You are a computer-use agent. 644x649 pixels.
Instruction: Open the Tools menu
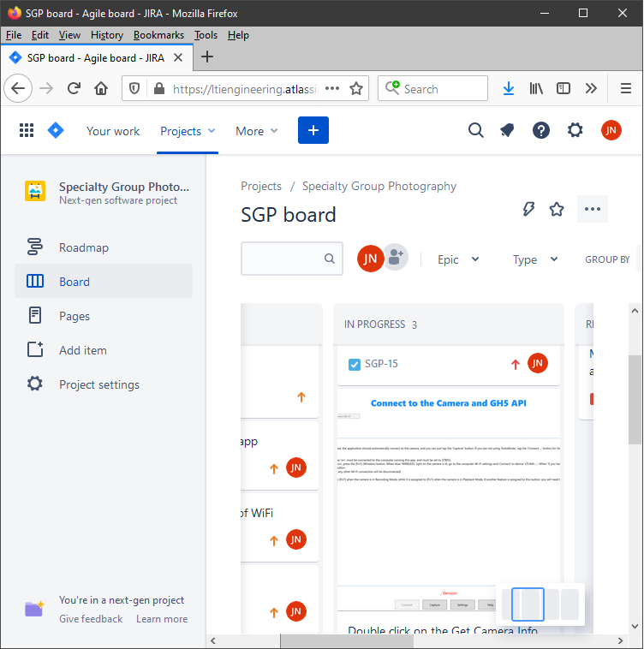coord(206,35)
